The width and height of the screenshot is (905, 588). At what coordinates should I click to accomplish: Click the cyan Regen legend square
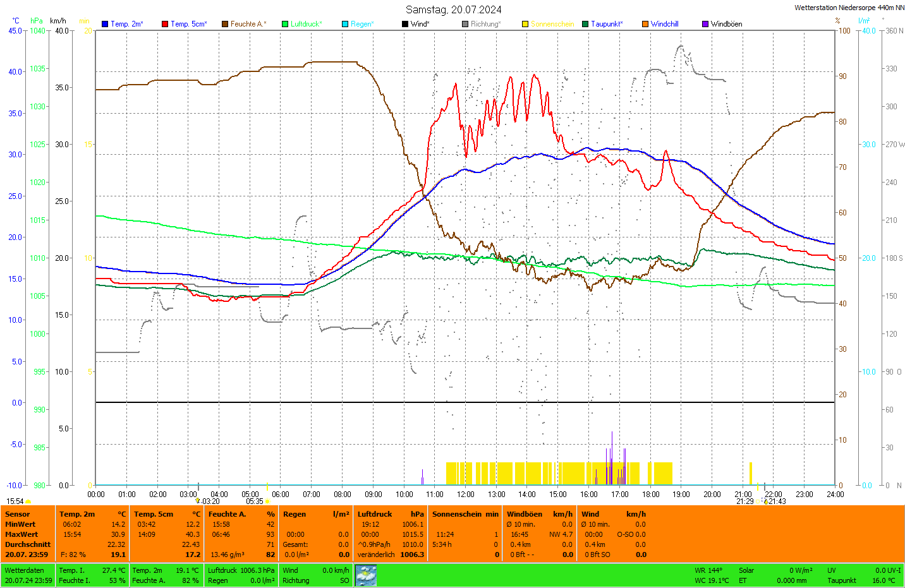(x=345, y=24)
